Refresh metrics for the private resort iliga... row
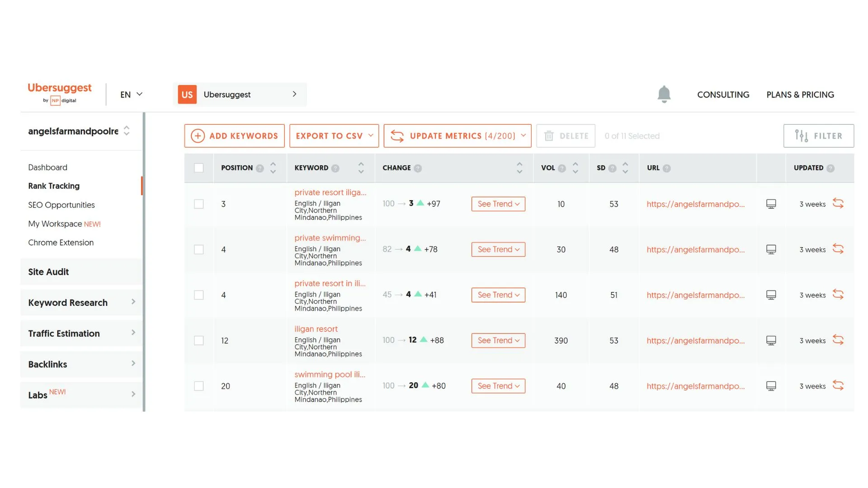868x488 pixels. coord(838,203)
